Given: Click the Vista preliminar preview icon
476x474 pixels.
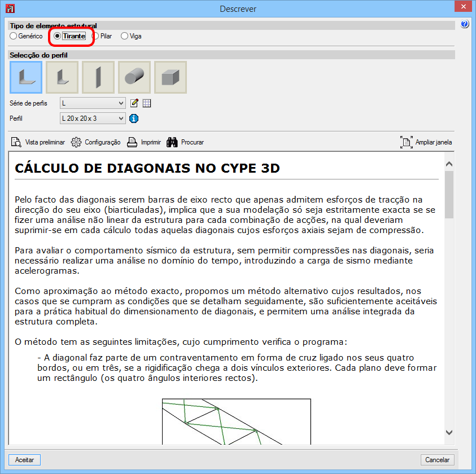Looking at the screenshot, I should point(16,142).
